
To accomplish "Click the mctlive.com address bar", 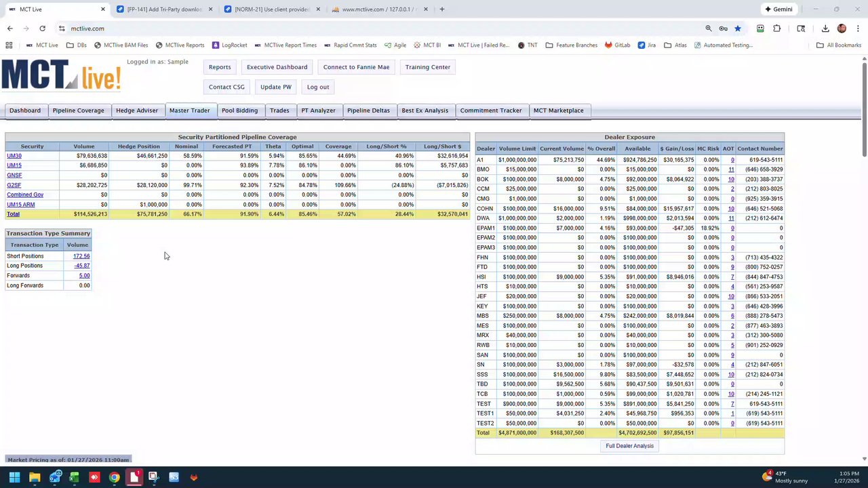I will tap(380, 28).
